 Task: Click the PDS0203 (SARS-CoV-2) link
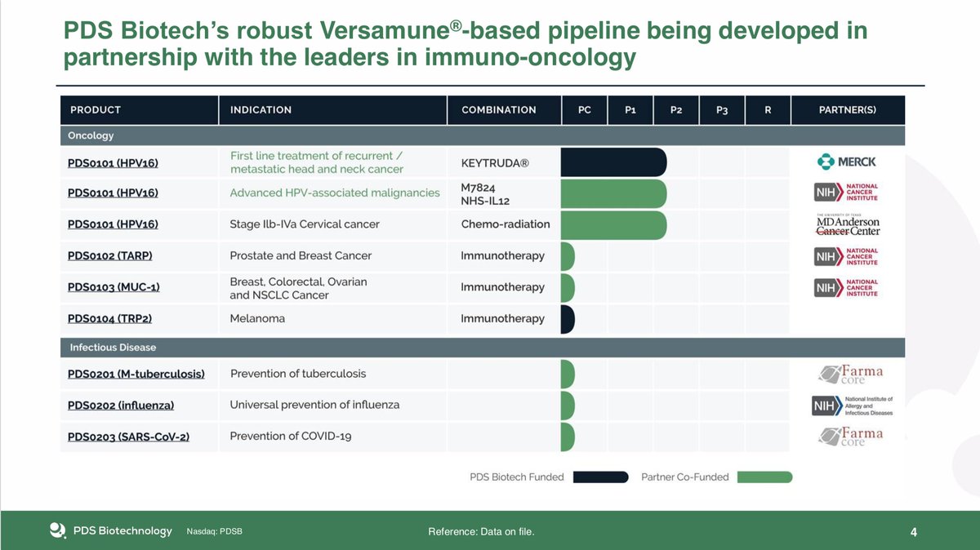click(127, 436)
